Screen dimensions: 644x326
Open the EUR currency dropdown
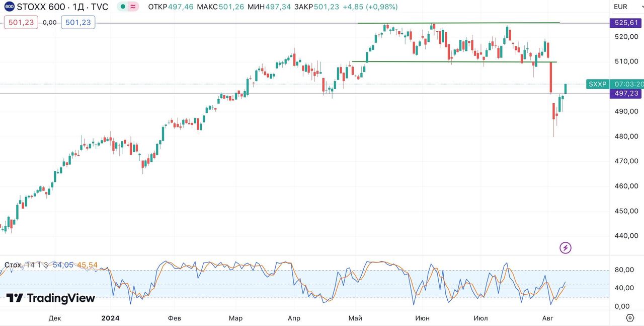[620, 7]
